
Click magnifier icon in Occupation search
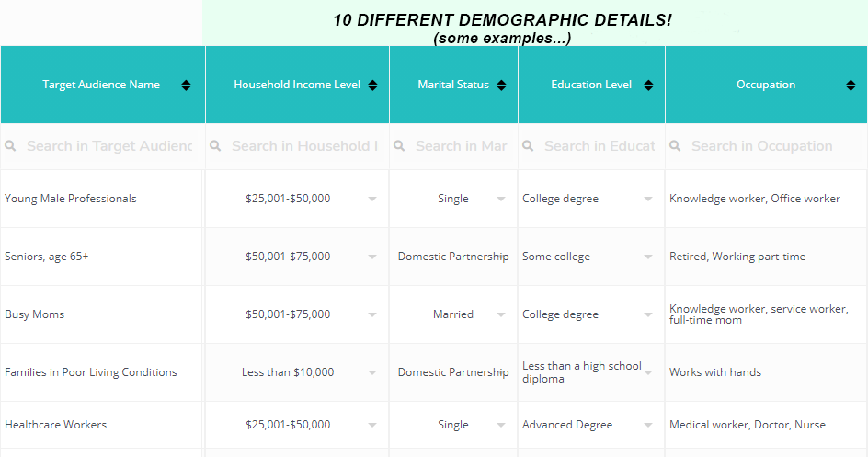point(675,146)
